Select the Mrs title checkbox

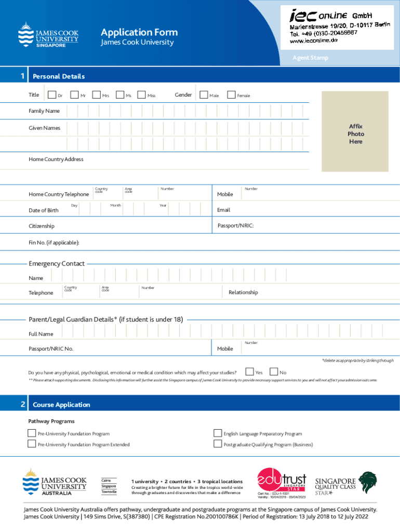click(97, 95)
